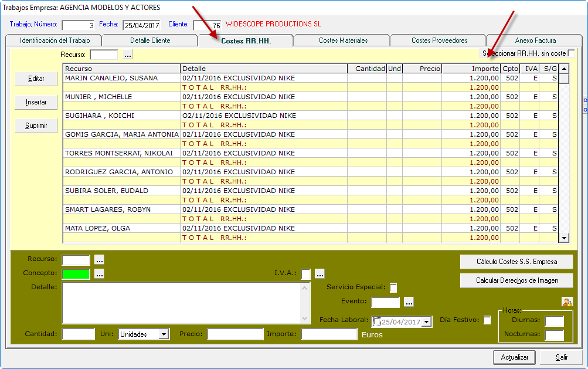This screenshot has height=369, width=588.
Task: Click the Cantidad input field
Action: click(x=78, y=334)
